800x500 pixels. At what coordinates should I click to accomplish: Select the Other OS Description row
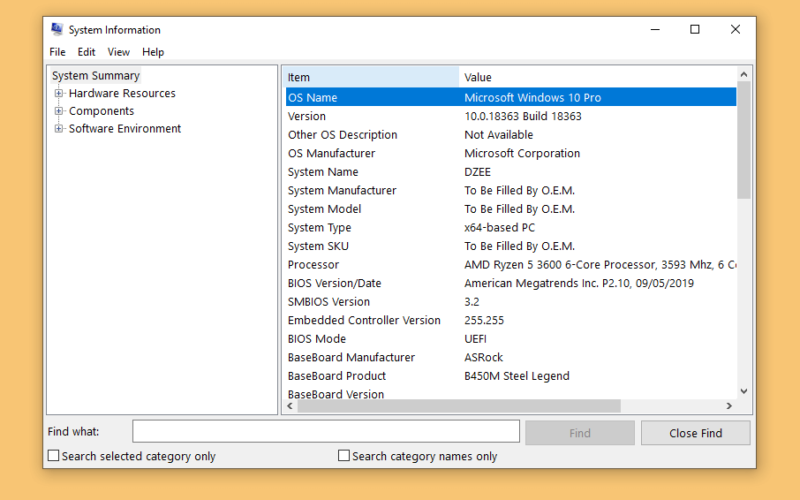(511, 135)
